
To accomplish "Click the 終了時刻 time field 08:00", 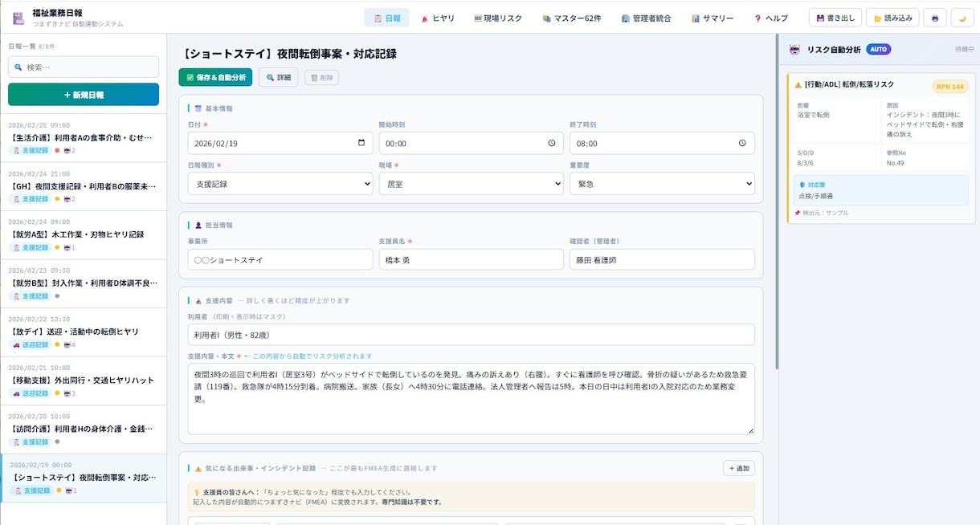I will coord(662,143).
